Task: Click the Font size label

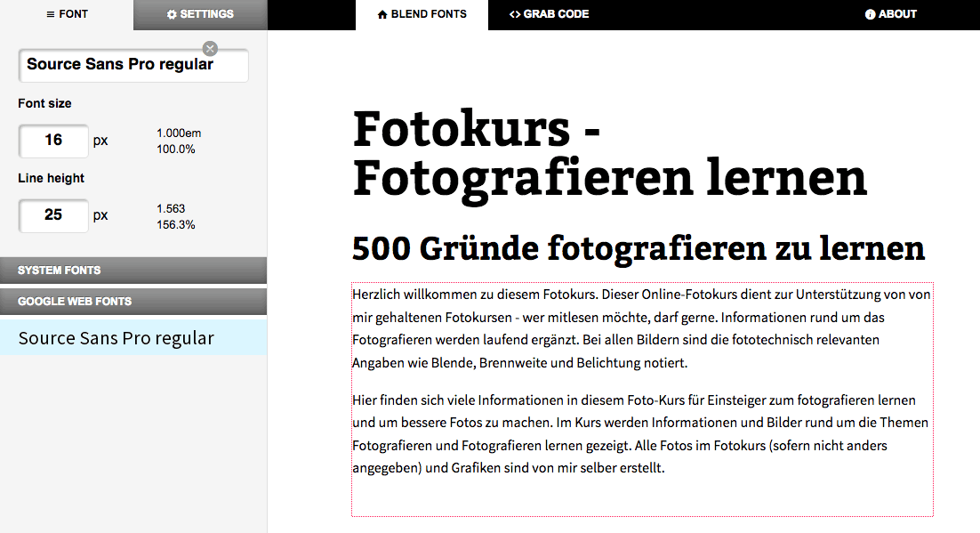Action: click(44, 103)
